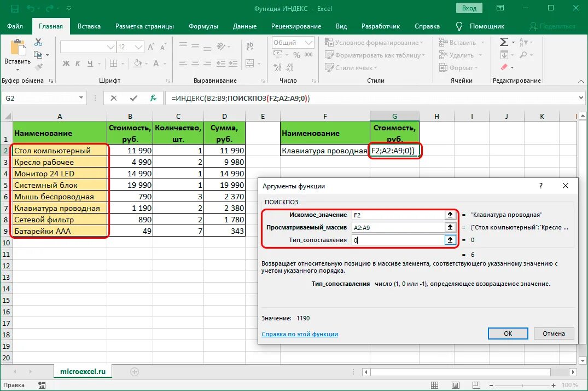Click the Sort and Filter icon

pyautogui.click(x=523, y=42)
